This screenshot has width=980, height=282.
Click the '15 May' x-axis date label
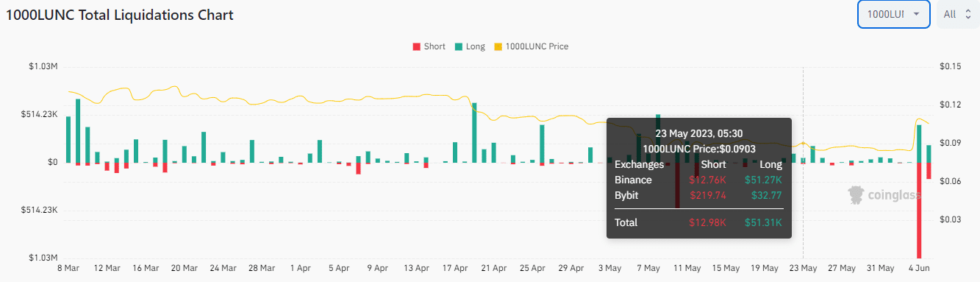[x=726, y=268]
